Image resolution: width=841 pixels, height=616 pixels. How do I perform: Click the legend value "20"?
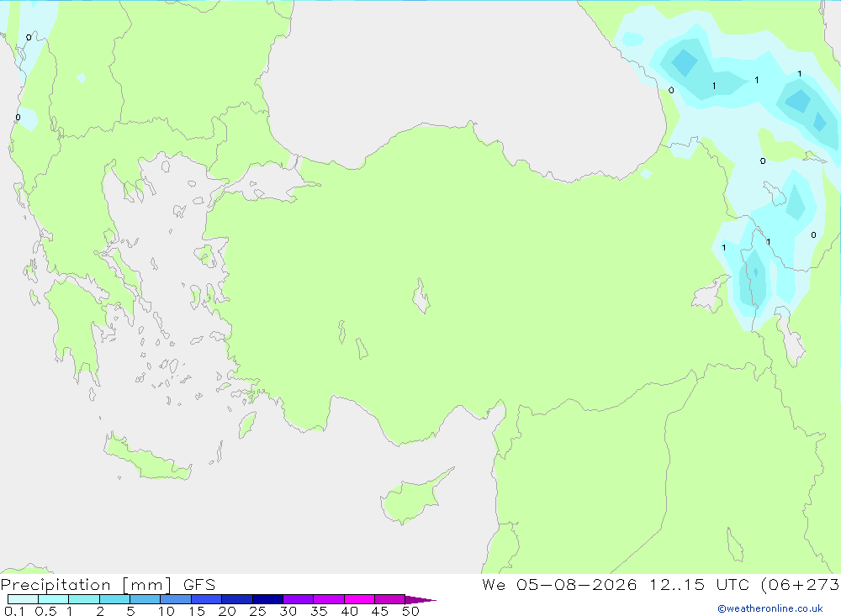(x=227, y=611)
